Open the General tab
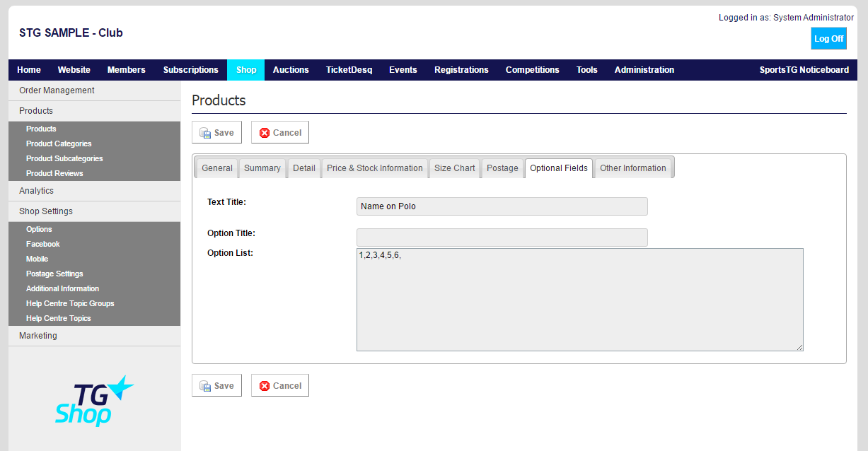Image resolution: width=868 pixels, height=451 pixels. [217, 168]
